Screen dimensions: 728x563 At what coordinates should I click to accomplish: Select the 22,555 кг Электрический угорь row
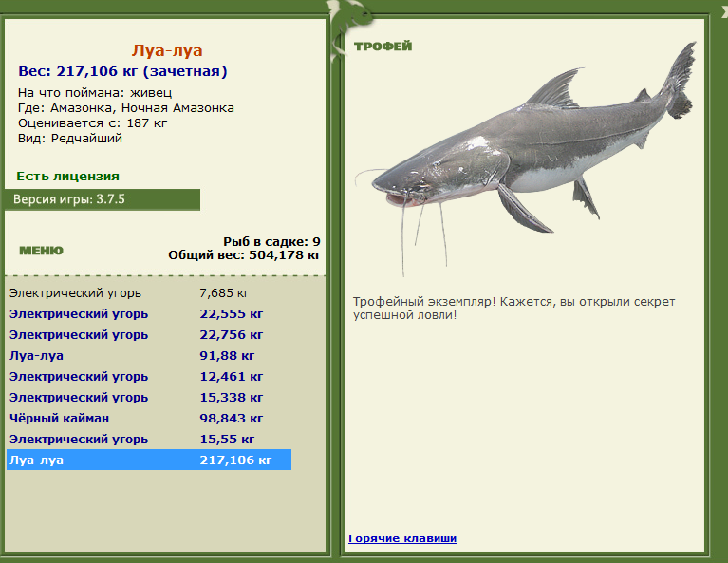click(x=149, y=314)
